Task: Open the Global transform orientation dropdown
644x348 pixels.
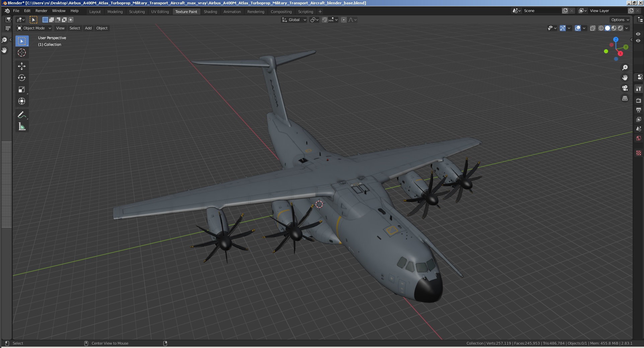Action: tap(294, 20)
